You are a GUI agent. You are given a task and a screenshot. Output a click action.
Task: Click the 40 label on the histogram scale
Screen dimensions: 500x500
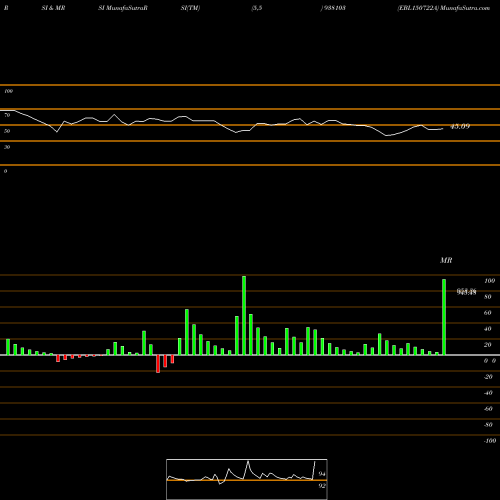click(488, 329)
